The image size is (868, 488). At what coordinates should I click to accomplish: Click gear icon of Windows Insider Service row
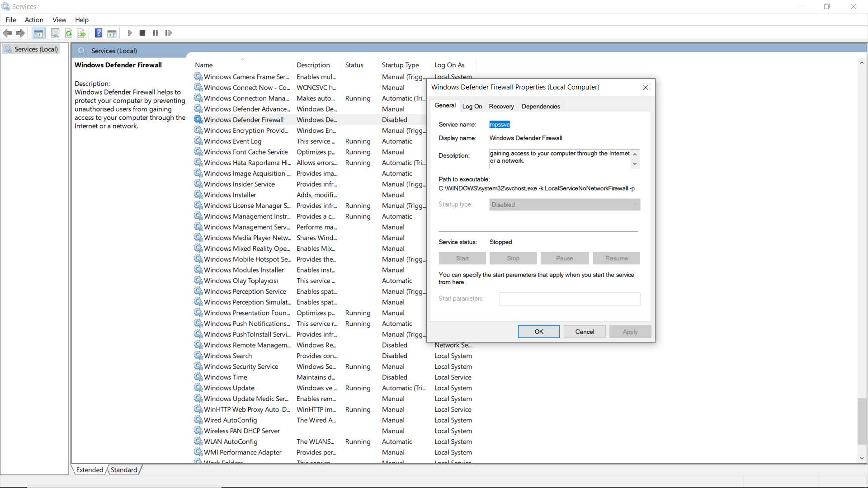(198, 184)
